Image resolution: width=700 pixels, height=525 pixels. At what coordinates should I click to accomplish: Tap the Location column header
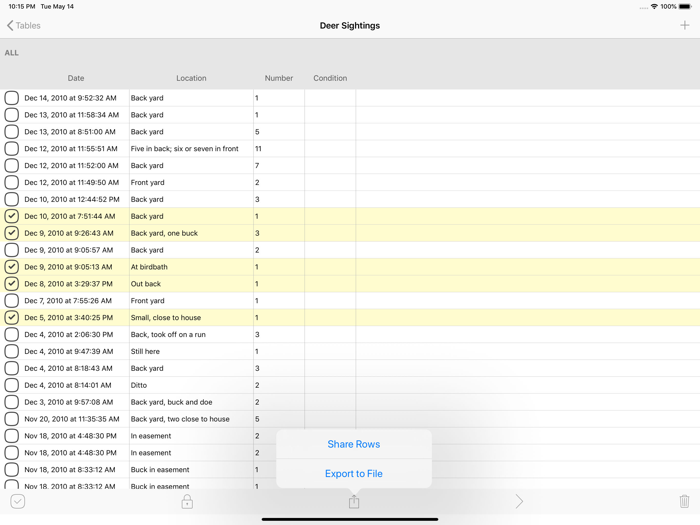tap(191, 78)
